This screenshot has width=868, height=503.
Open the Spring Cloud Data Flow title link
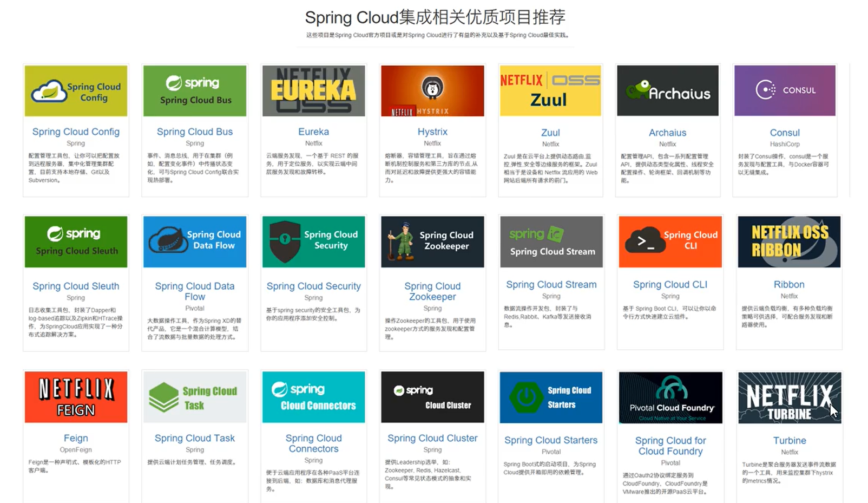point(195,291)
